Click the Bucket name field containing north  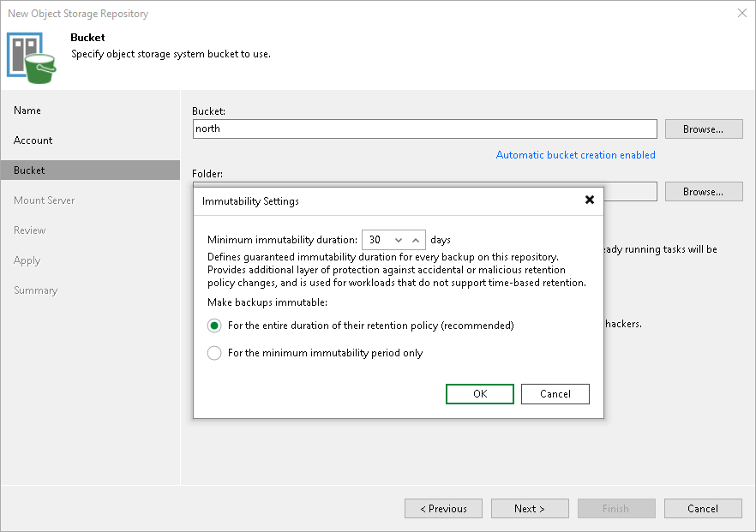425,129
